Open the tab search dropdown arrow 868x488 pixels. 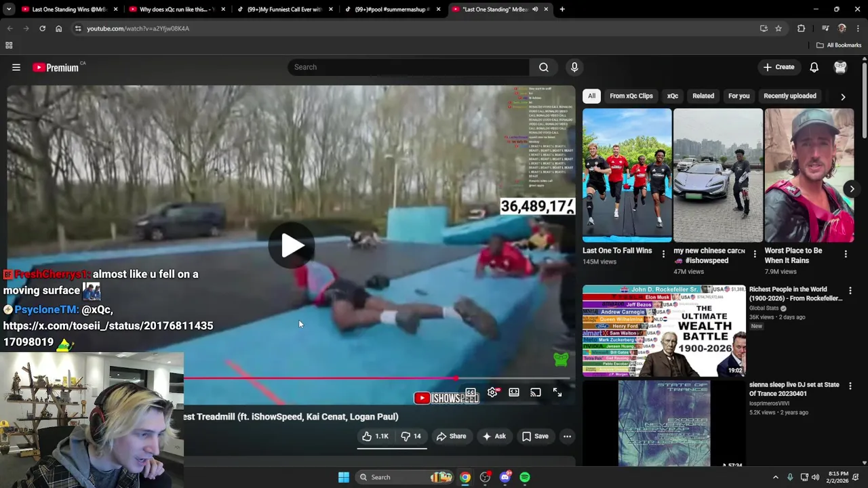click(9, 9)
